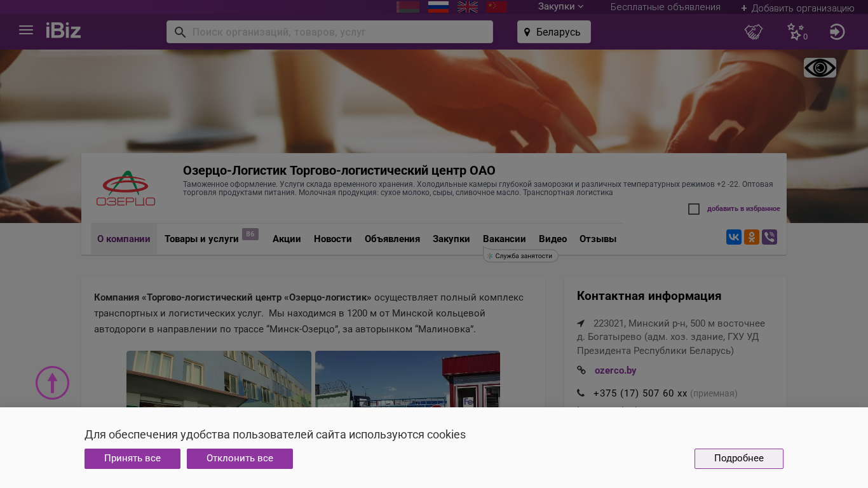Expand the Закупки dropdown in top bar
868x488 pixels.
click(x=560, y=6)
